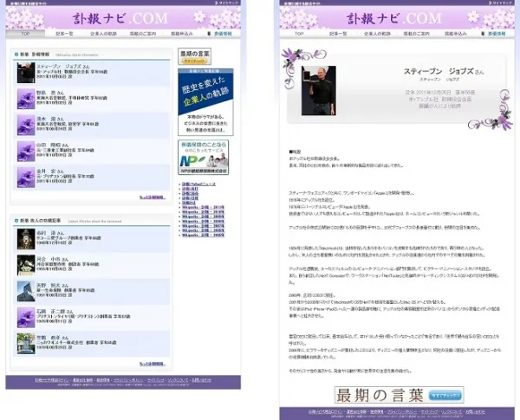The image size is (520, 420).
Task: Go to 掲載のご案内 on the home page
Action: 143,34
